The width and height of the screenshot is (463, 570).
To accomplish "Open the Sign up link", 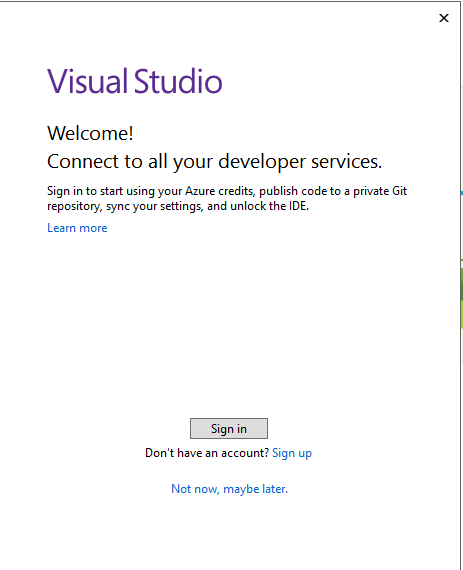I will [292, 453].
